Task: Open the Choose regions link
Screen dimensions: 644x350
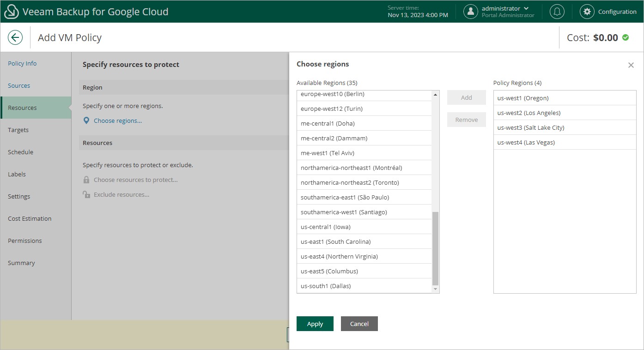Action: coord(118,121)
